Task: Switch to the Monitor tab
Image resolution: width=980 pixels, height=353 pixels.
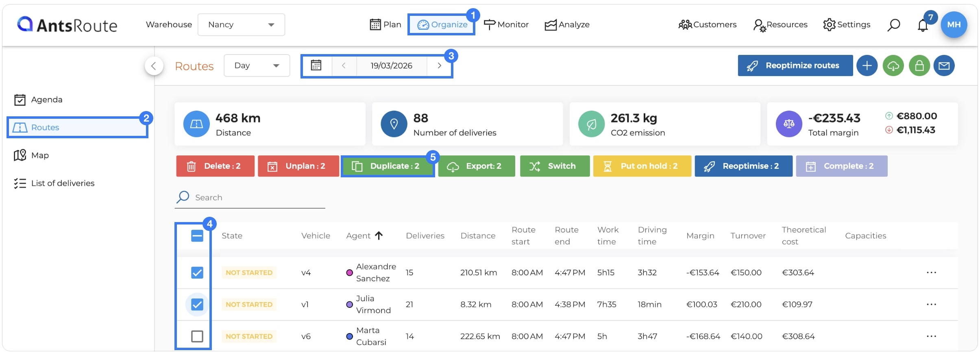Action: (506, 25)
